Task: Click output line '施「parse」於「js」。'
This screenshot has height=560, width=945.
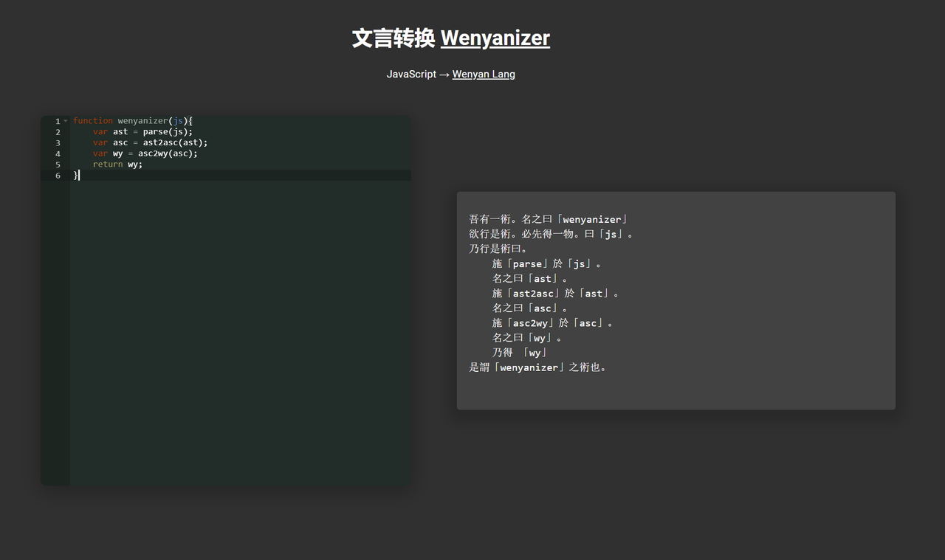Action: (548, 263)
